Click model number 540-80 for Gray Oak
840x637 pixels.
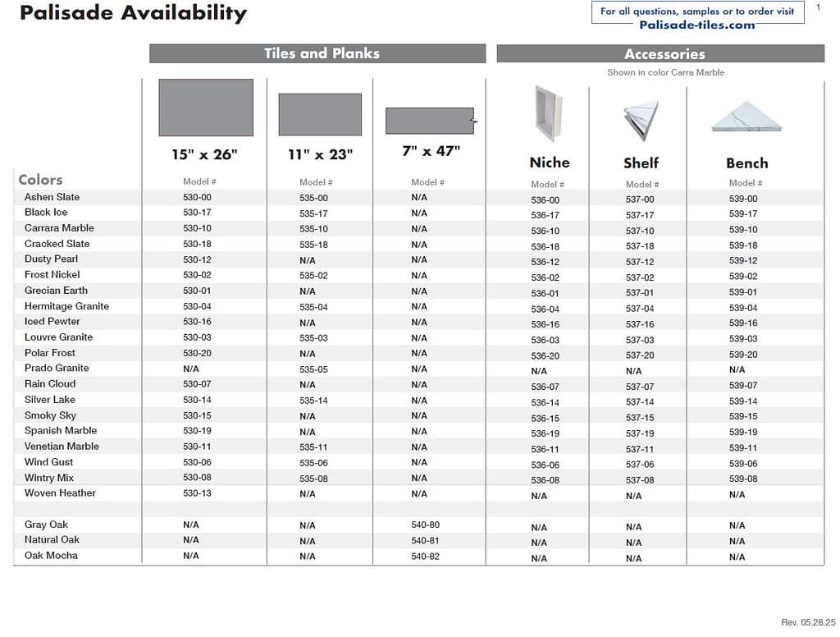[425, 525]
